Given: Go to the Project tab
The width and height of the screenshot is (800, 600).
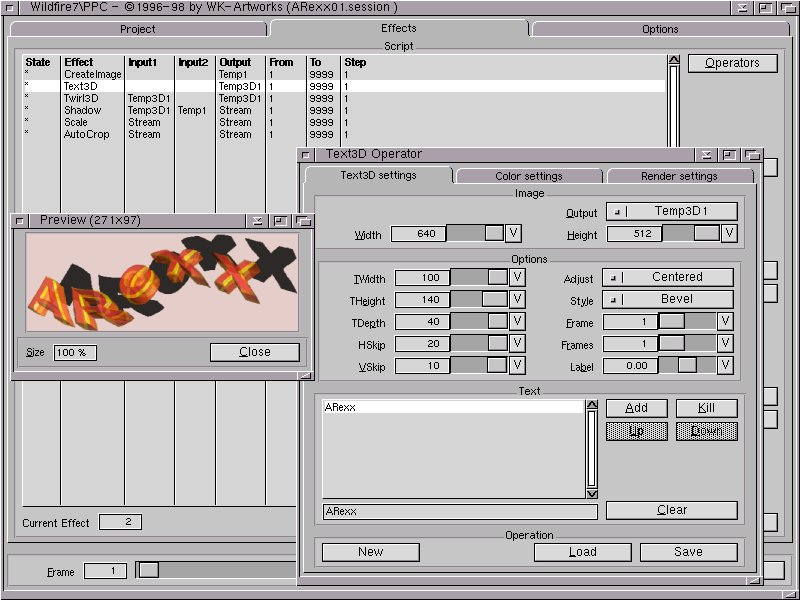Looking at the screenshot, I should (x=138, y=29).
